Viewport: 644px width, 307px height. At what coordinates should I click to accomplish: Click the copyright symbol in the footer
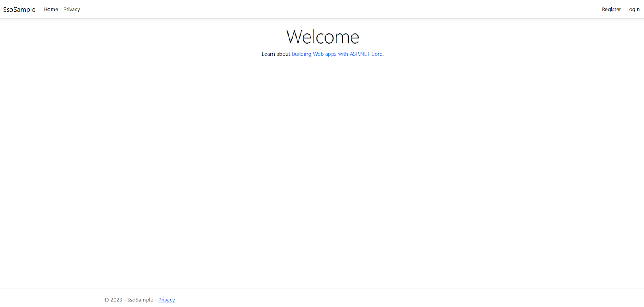click(x=107, y=300)
